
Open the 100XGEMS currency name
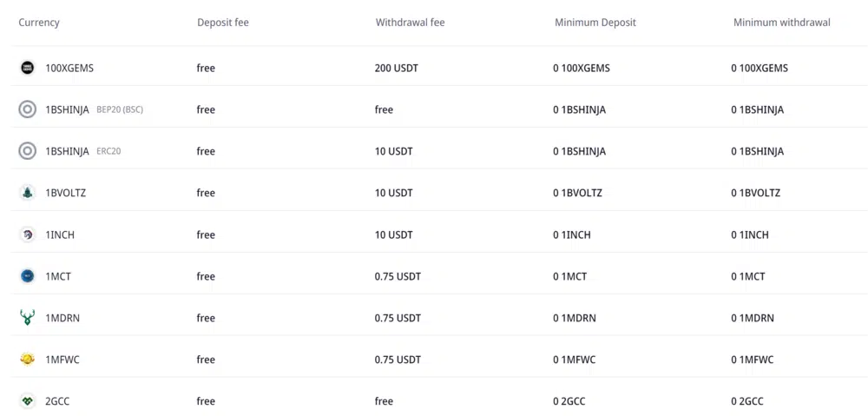pyautogui.click(x=69, y=68)
